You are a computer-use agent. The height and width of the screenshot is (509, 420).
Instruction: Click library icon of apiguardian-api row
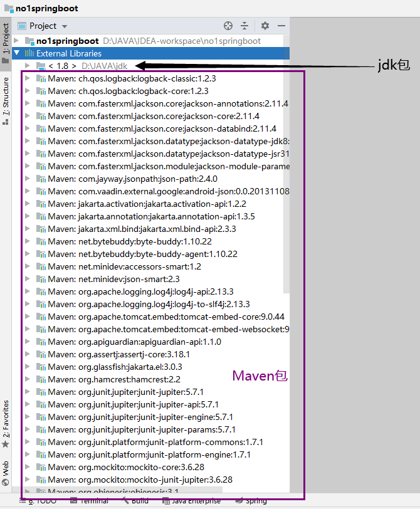tap(41, 342)
